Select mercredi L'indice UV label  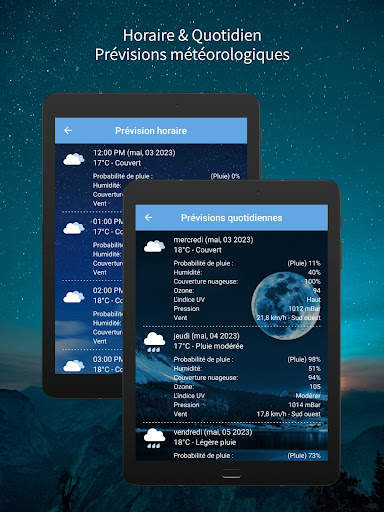189,300
